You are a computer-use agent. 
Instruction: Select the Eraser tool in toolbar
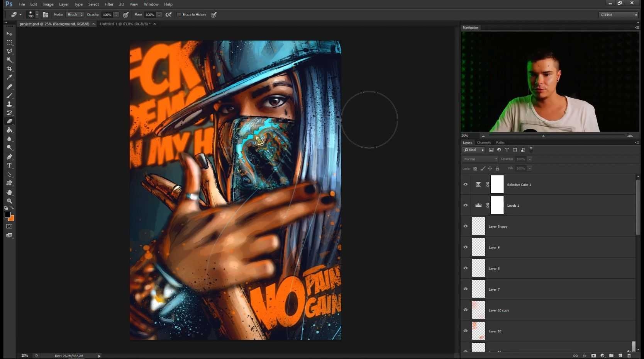click(9, 121)
